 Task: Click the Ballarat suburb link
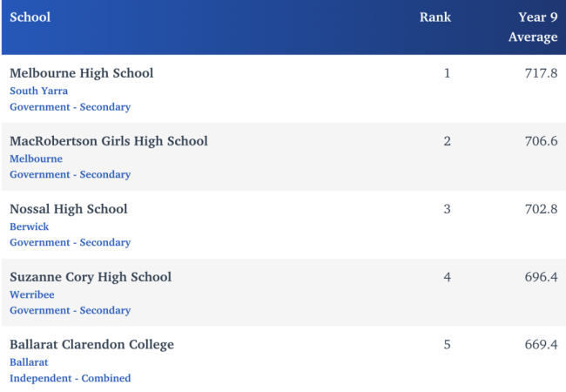29,362
